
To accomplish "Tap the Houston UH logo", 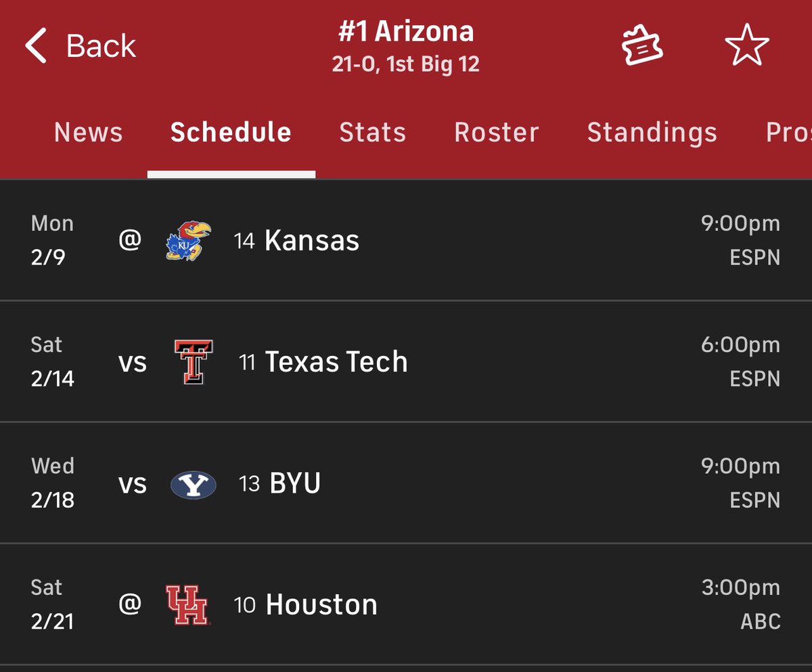I will [x=187, y=604].
